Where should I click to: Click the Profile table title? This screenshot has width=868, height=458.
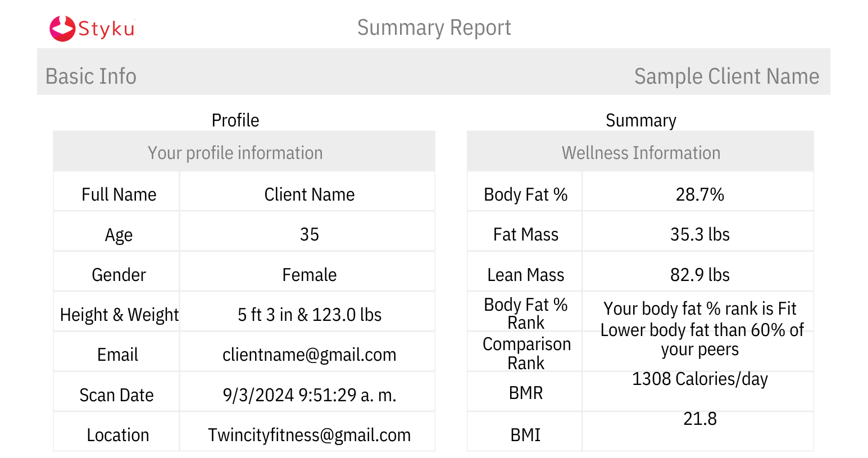(235, 120)
